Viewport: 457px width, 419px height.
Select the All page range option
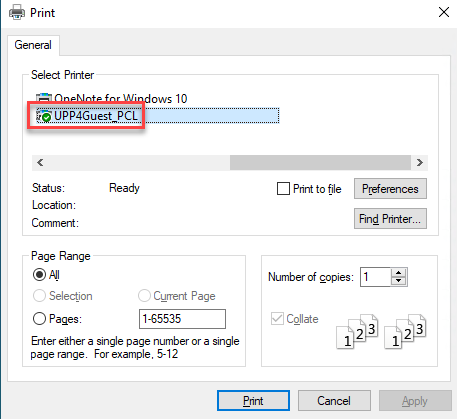coord(39,275)
